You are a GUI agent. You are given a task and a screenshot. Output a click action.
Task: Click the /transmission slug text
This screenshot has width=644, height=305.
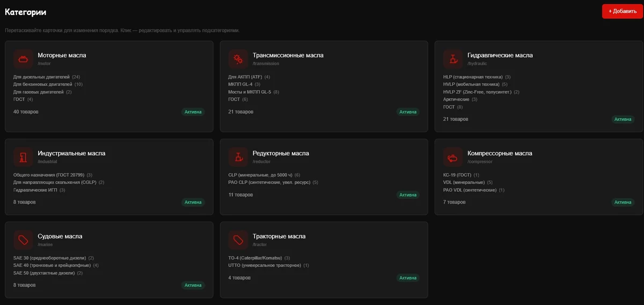[266, 63]
